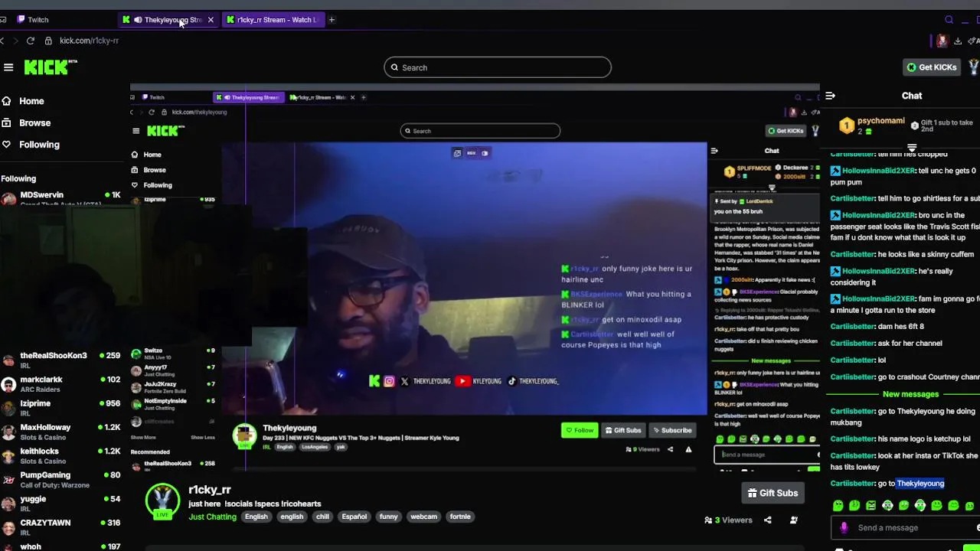Open CRAZYTAWN channel in sidebar

(61, 527)
